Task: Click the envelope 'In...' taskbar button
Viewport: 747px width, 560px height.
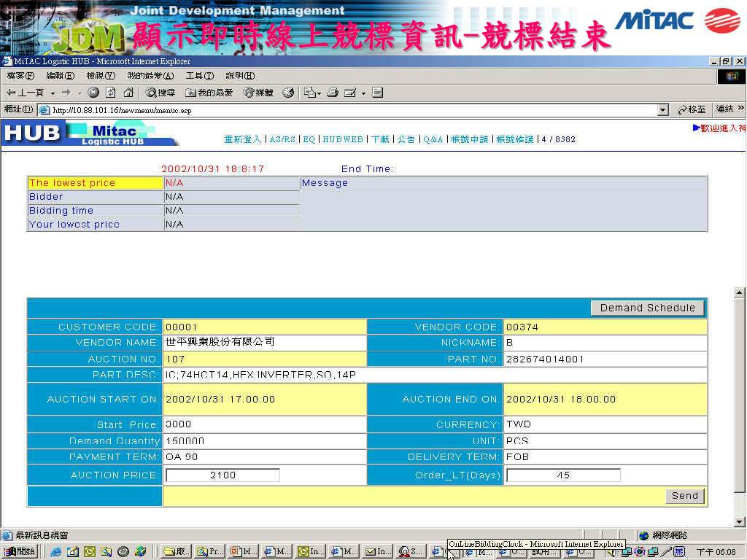Action: (377, 551)
